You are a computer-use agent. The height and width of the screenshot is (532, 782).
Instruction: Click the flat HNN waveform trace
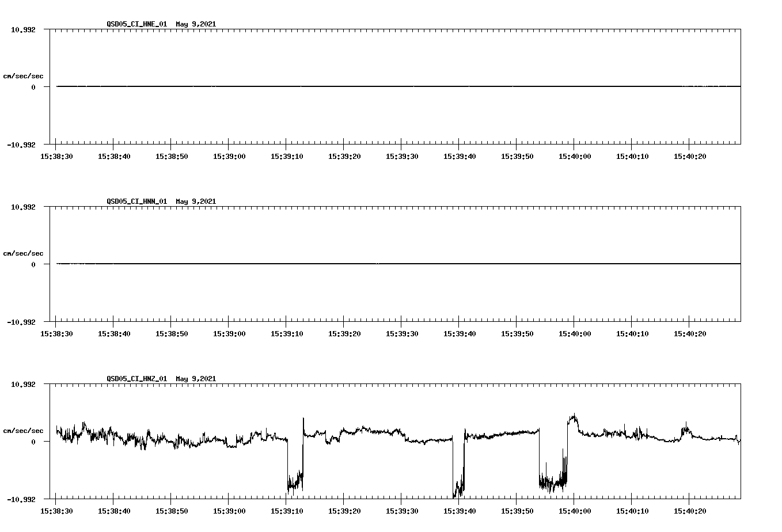coord(346,264)
